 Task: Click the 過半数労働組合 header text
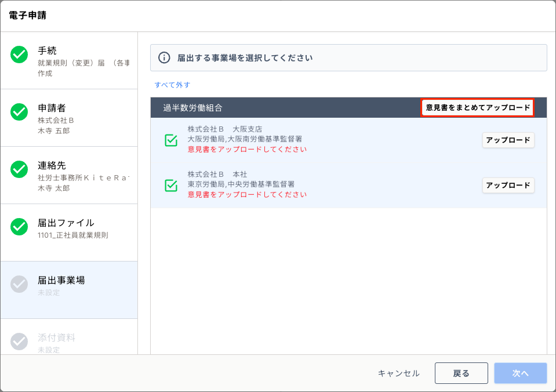(192, 108)
